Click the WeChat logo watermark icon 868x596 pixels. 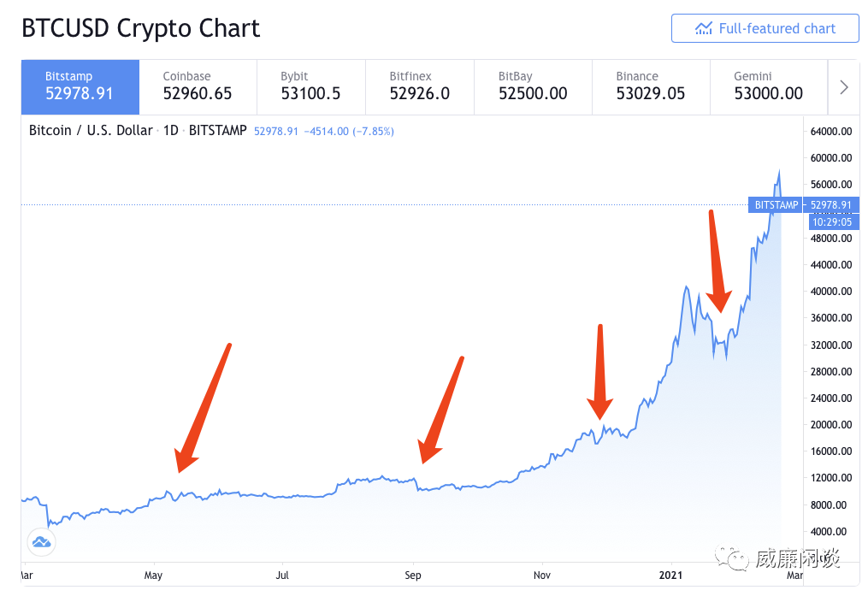[732, 558]
